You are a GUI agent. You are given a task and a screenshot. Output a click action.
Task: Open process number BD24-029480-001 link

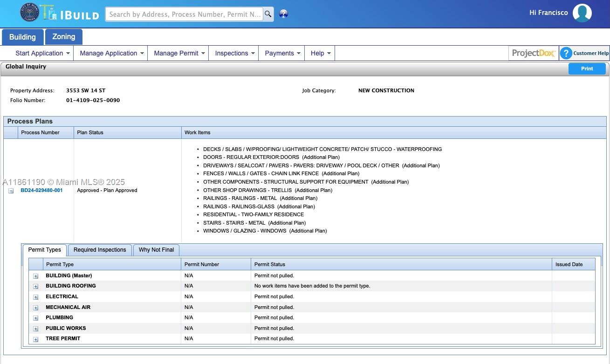[x=41, y=190]
